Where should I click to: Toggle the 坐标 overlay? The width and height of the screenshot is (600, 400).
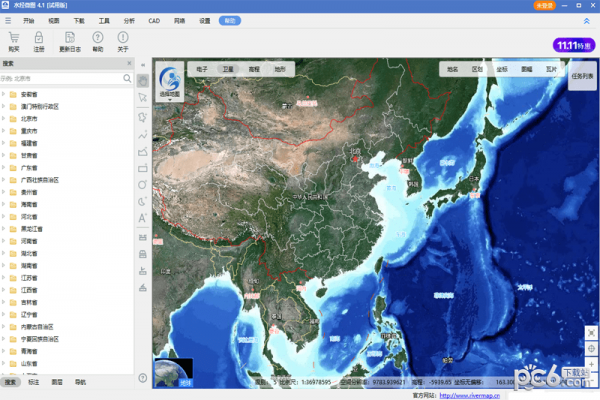click(x=502, y=69)
